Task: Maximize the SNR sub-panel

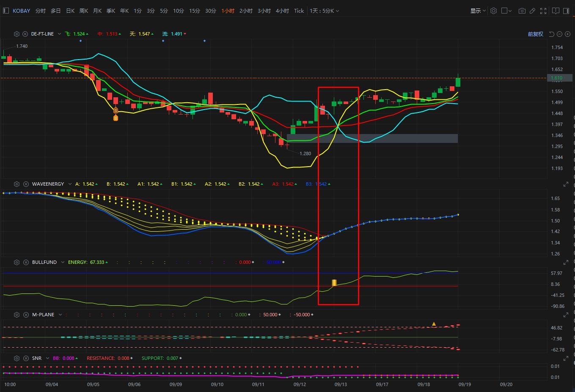Action: 566,359
